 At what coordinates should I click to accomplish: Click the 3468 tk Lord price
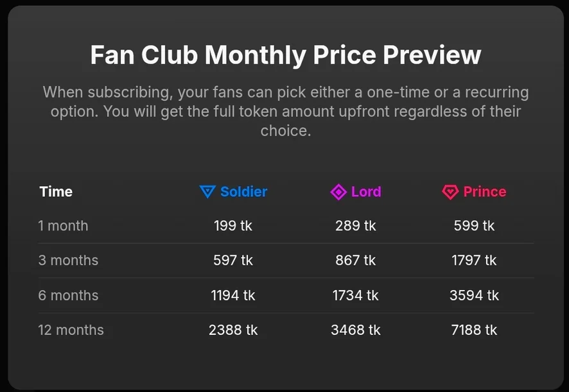(356, 330)
